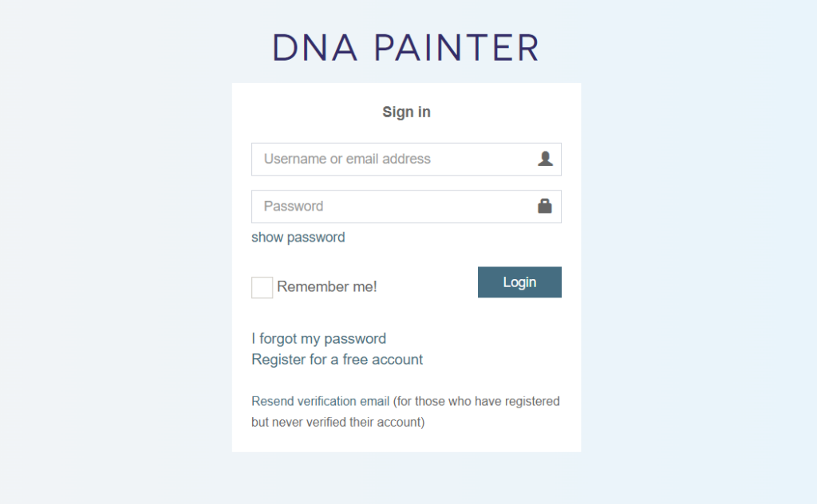Click the DNA Painter logo heading
The image size is (817, 504).
point(405,48)
